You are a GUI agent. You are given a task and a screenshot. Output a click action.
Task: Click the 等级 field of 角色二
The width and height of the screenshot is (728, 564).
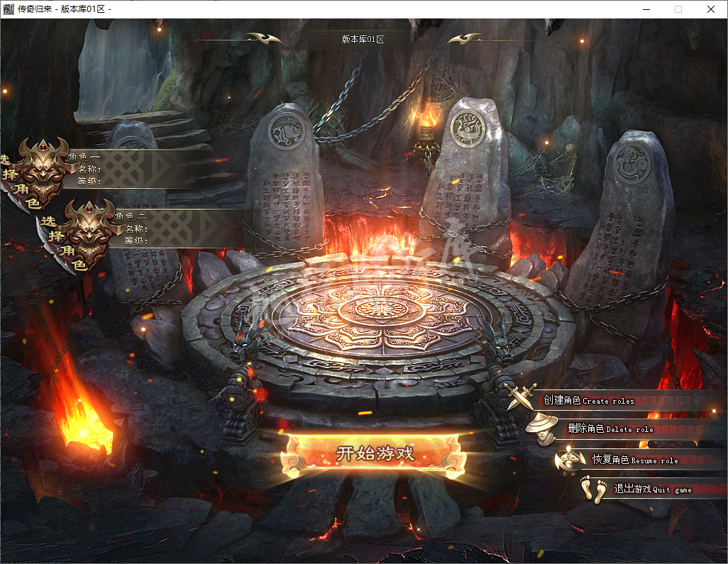pyautogui.click(x=136, y=240)
